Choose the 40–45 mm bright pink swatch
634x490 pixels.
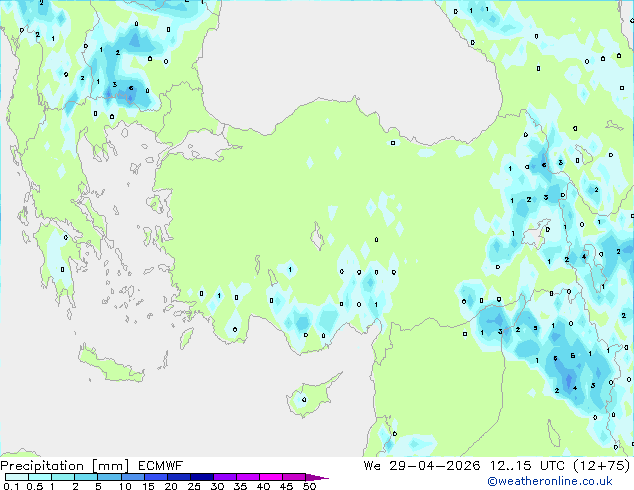271,477
